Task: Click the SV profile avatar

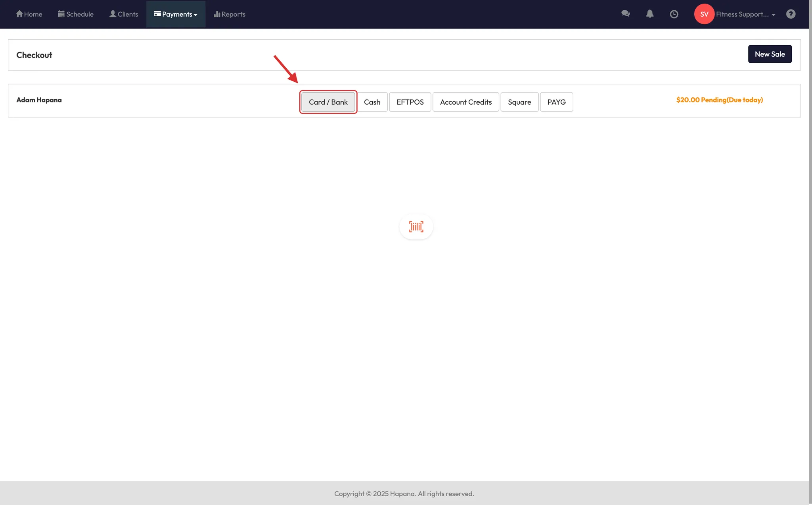Action: [x=704, y=14]
